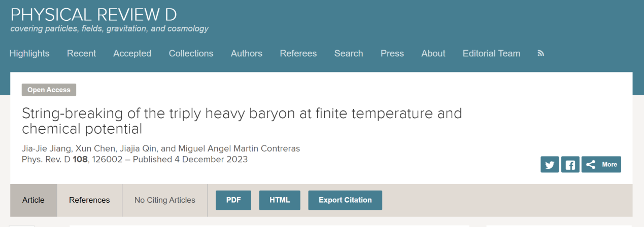Open the About page
This screenshot has height=227, width=644.
(433, 53)
